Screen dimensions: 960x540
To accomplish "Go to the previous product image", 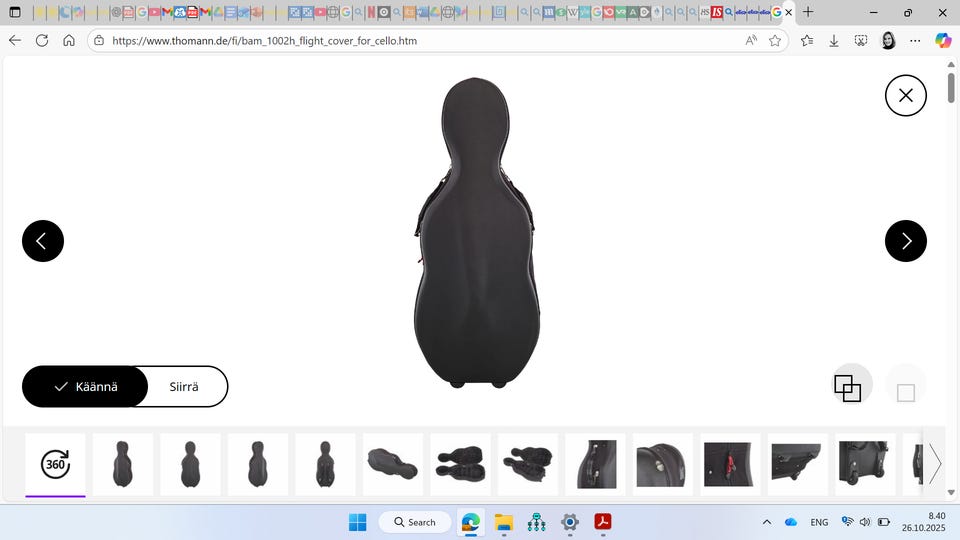I will pyautogui.click(x=43, y=241).
